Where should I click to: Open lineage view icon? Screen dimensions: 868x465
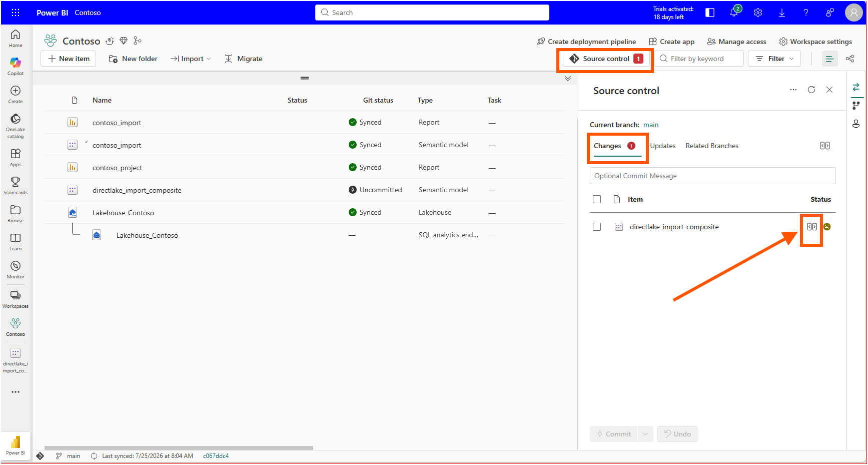[850, 59]
